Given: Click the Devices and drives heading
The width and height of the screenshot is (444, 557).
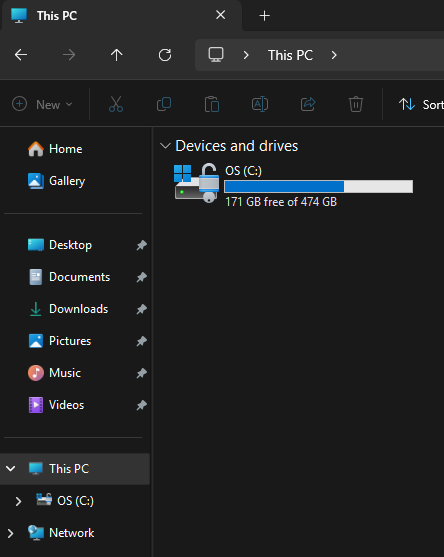Looking at the screenshot, I should (x=237, y=146).
